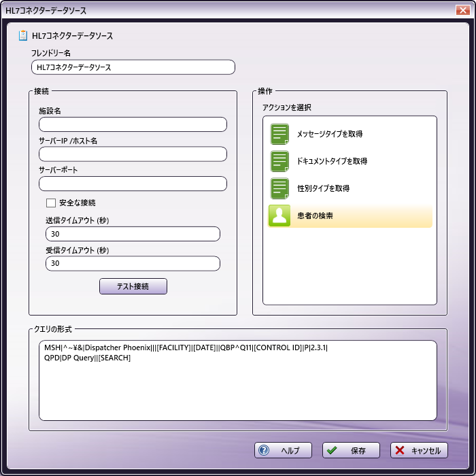This screenshot has height=476, width=476.
Task: Click the 保存 button label
Action: tap(358, 450)
